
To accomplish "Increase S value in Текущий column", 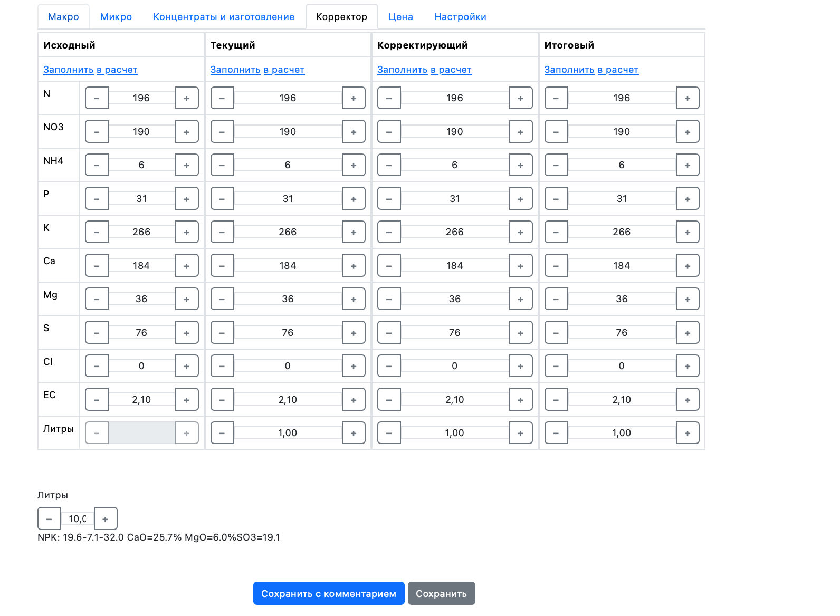I will pos(354,333).
